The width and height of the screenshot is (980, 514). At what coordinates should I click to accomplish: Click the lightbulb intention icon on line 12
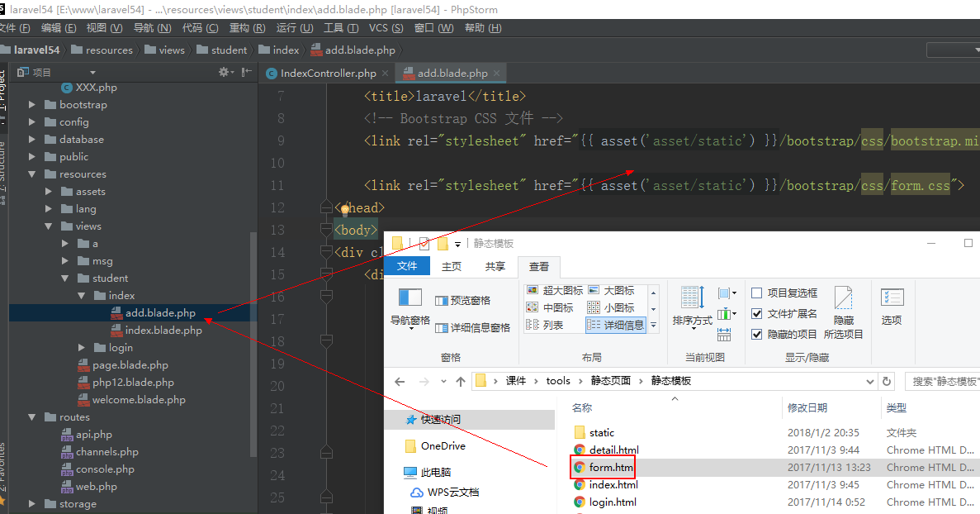(x=346, y=210)
